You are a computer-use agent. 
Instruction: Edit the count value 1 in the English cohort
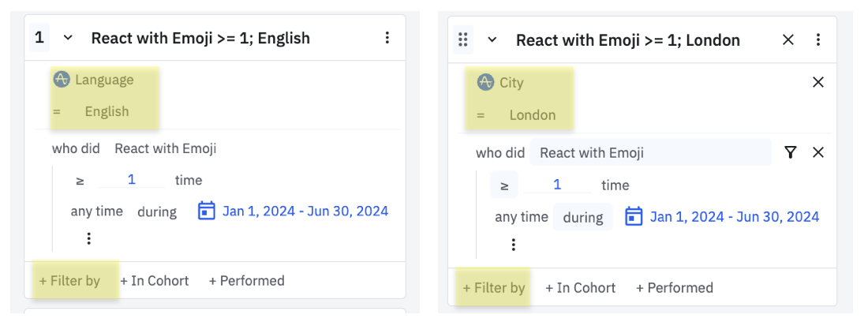click(x=132, y=180)
